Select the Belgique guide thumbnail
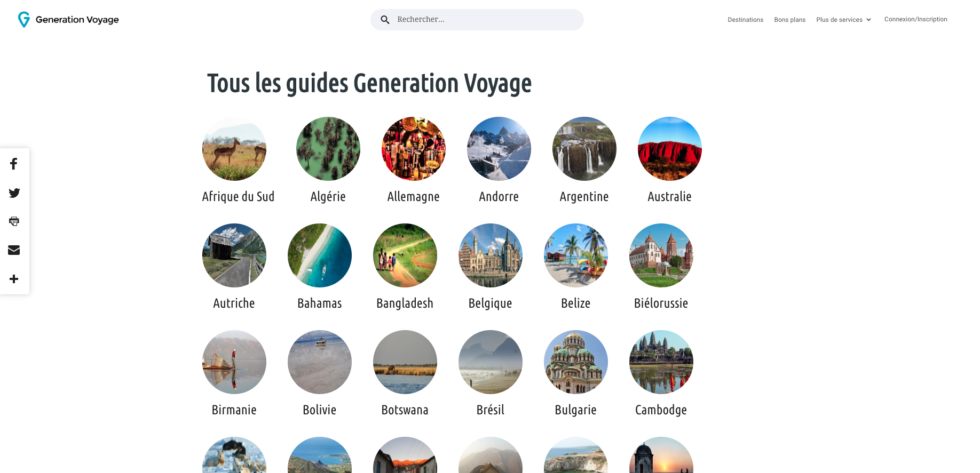 pos(491,255)
